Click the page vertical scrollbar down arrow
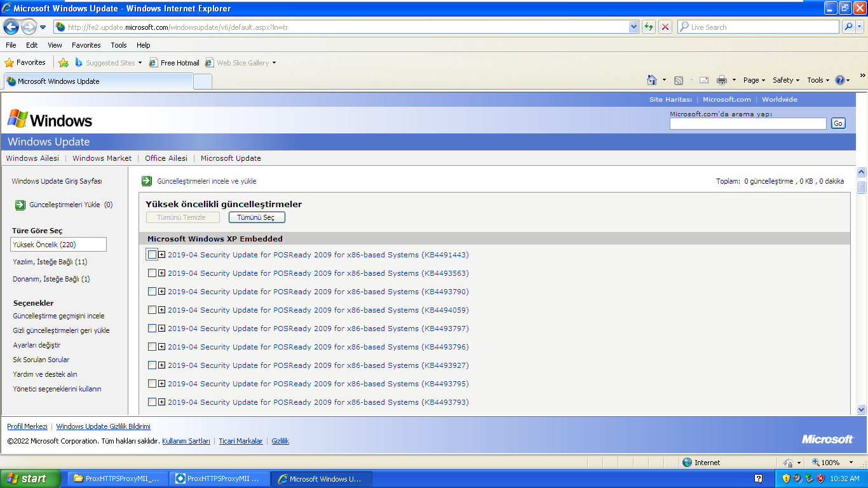 (x=862, y=410)
